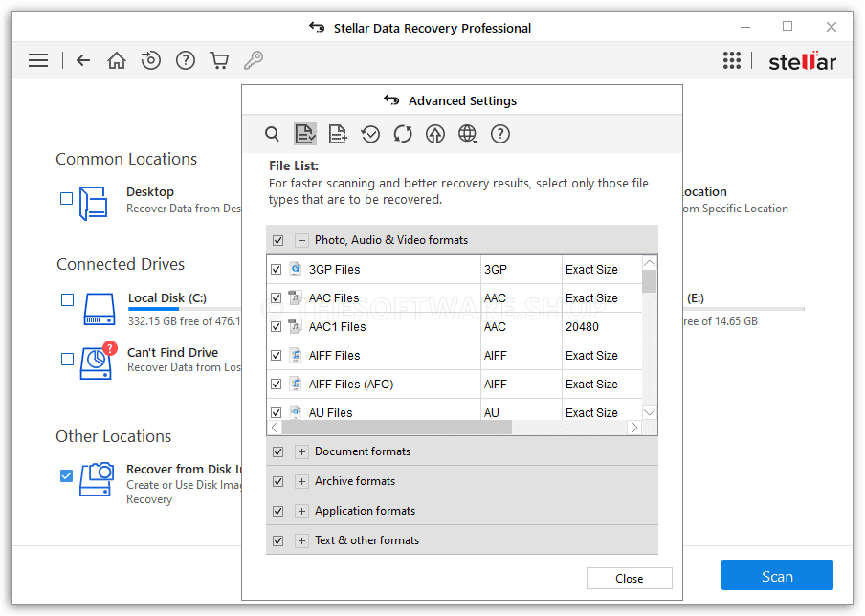
Task: Click the AIFF Files type icon
Action: 296,355
